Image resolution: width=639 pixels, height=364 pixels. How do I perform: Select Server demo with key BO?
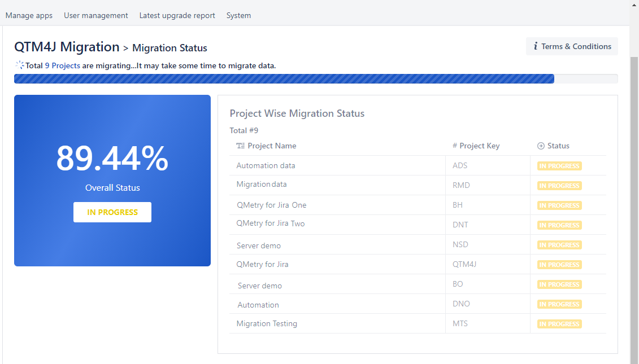pyautogui.click(x=259, y=286)
